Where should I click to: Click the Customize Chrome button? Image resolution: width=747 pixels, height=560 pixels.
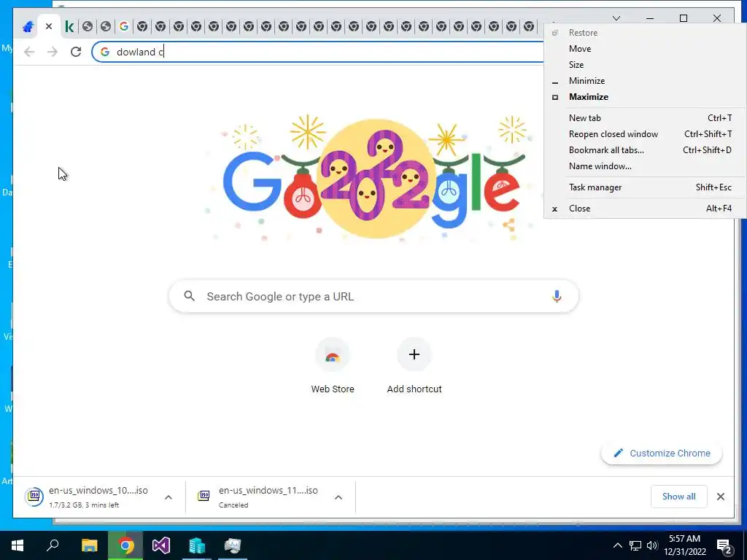(661, 453)
